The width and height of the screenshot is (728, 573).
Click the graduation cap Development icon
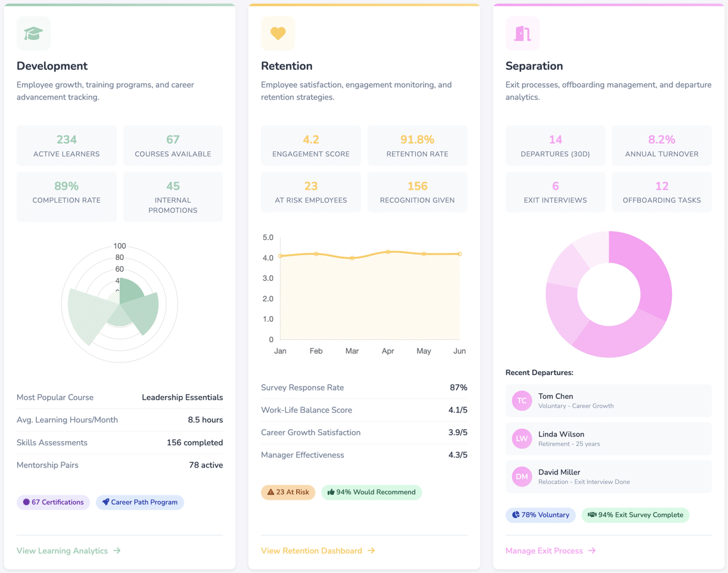coord(33,33)
